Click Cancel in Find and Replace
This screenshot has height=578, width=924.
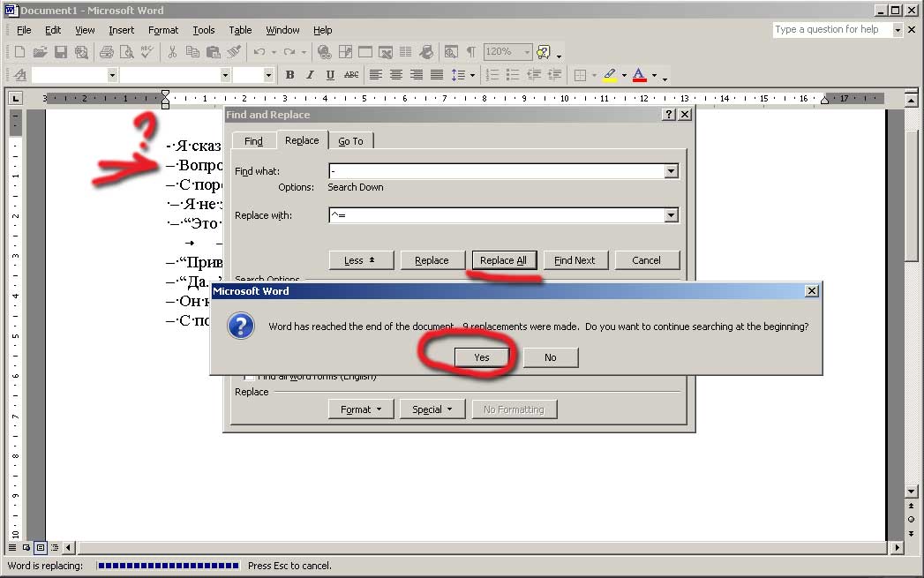[646, 259]
